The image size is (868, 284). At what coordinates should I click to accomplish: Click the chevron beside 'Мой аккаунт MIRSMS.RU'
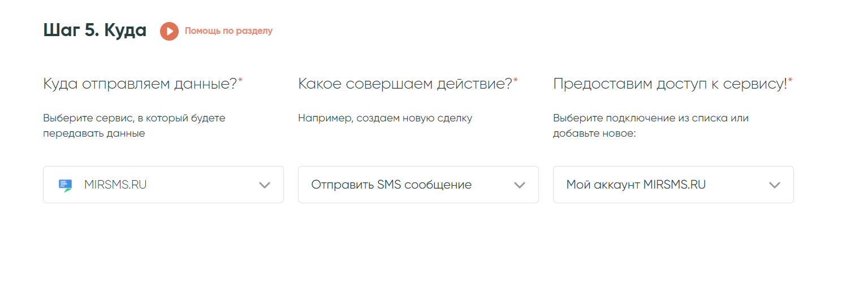[x=775, y=185]
